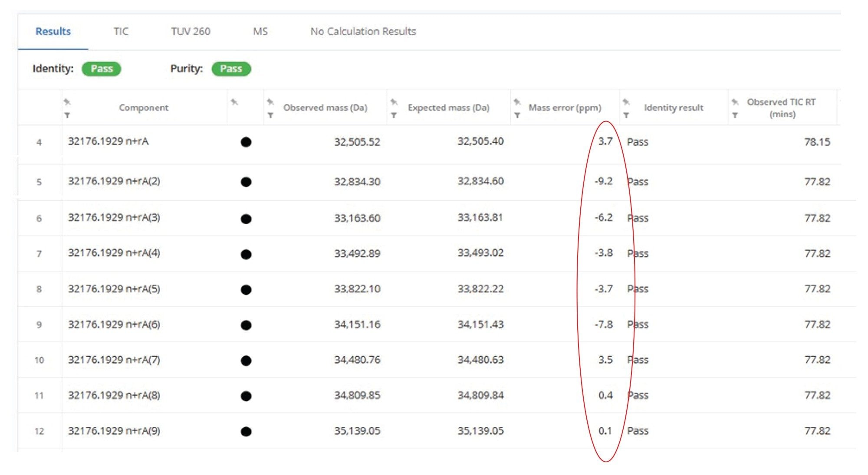Select row number 10
The height and width of the screenshot is (475, 868).
point(39,360)
